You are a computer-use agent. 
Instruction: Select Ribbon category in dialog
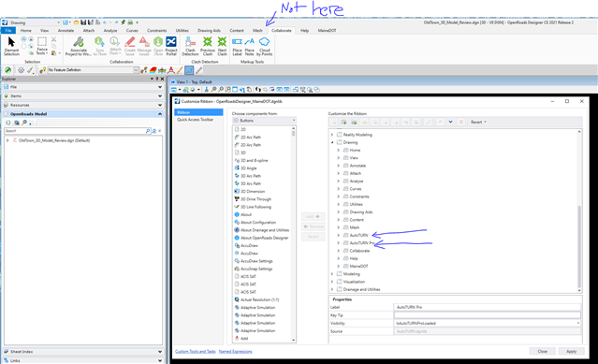[198, 112]
